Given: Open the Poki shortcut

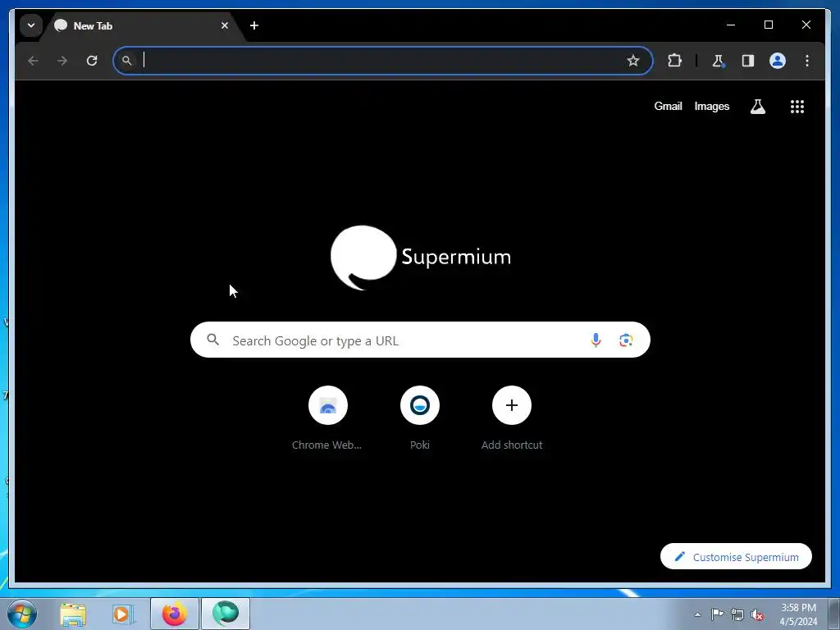Looking at the screenshot, I should tap(419, 418).
